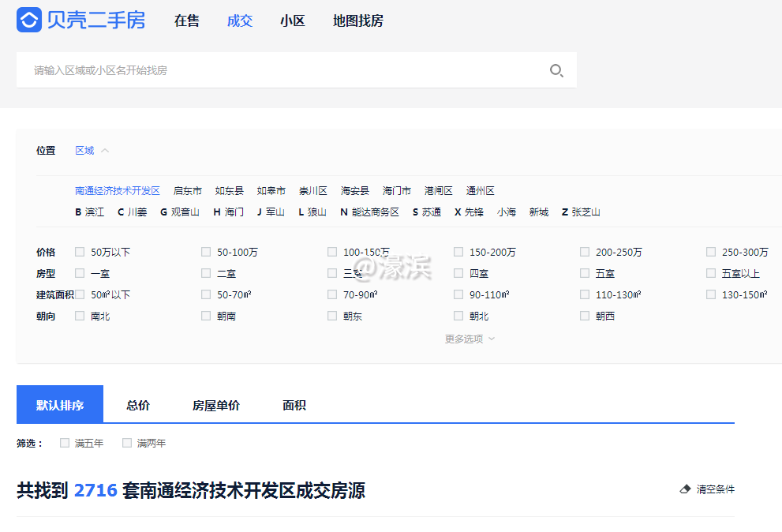Select the 三室 room type checkbox
This screenshot has height=532, width=782.
(x=331, y=272)
